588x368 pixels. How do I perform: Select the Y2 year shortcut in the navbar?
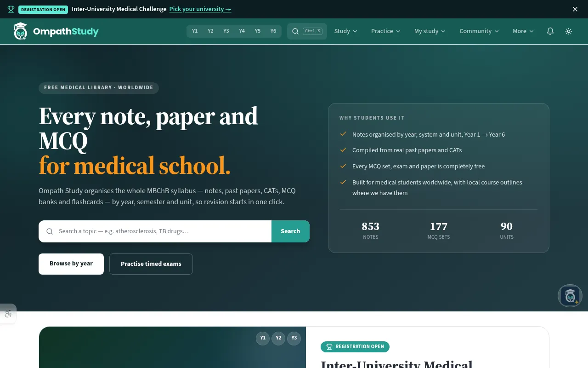click(x=210, y=31)
